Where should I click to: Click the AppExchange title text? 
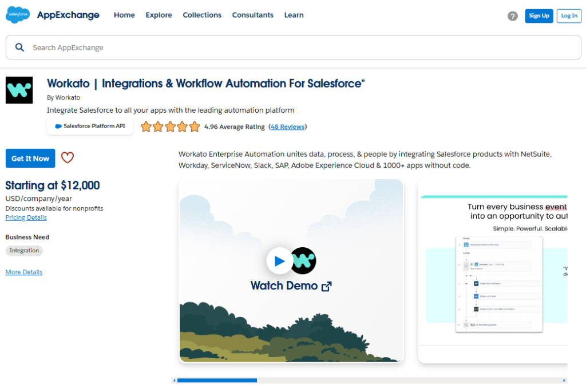tap(68, 15)
